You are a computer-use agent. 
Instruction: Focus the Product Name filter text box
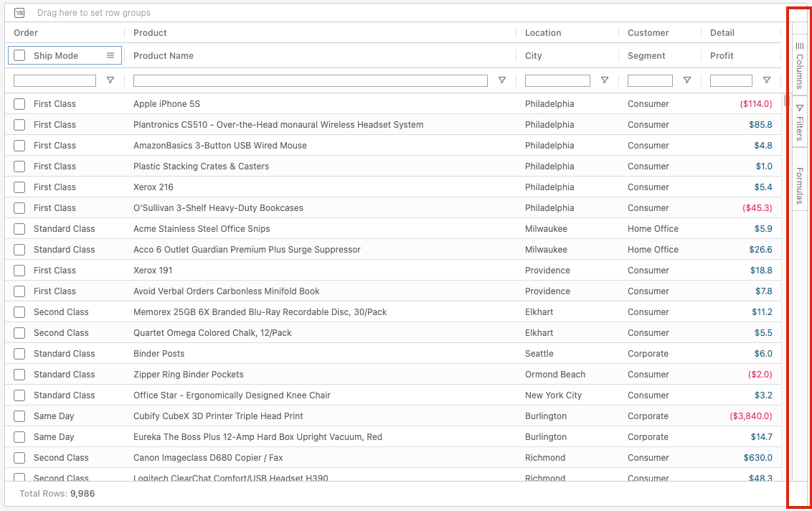pyautogui.click(x=310, y=80)
